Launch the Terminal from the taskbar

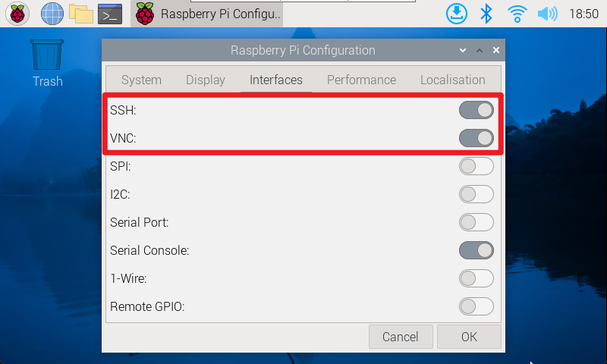110,14
